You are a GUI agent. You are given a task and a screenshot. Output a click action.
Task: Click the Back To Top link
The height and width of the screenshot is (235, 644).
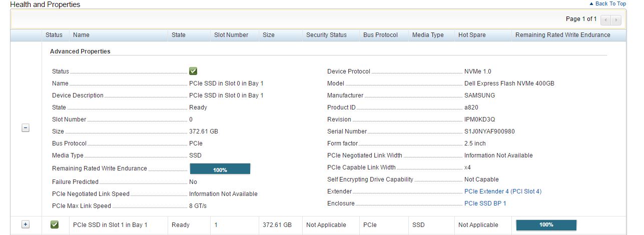coord(607,3)
